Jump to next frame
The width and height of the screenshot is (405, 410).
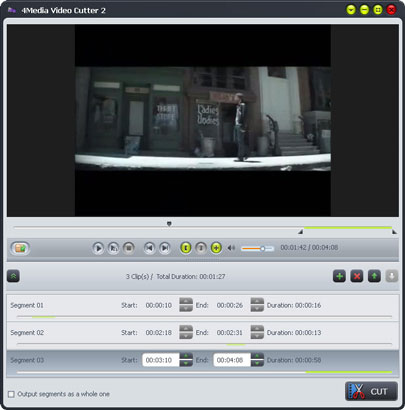165,248
